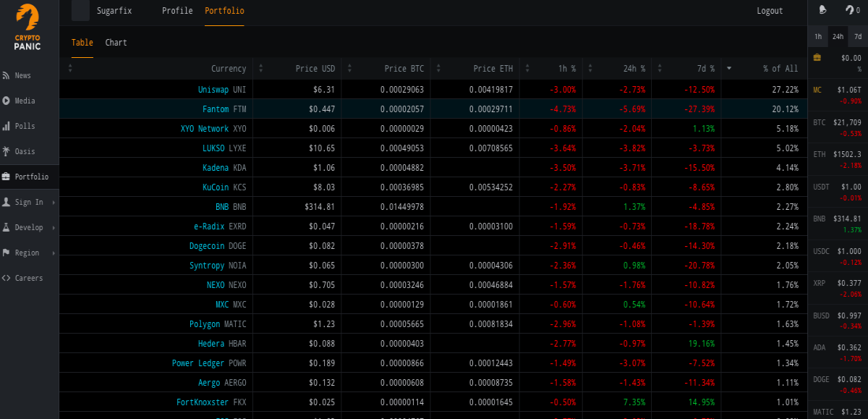Click the Portfolio briefcase icon in sidebar
Screen dimensions: 868x419
click(x=7, y=177)
